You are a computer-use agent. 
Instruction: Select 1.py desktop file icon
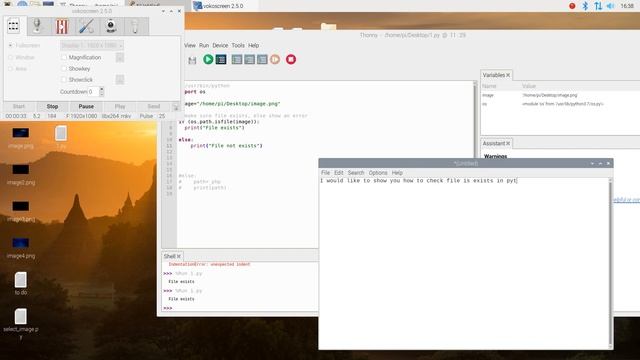pos(61,138)
